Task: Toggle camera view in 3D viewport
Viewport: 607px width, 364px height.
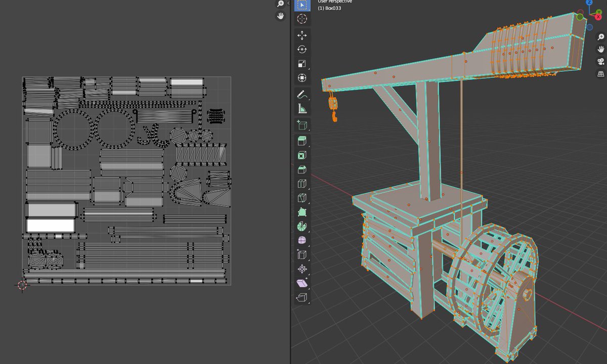Action: tap(601, 62)
